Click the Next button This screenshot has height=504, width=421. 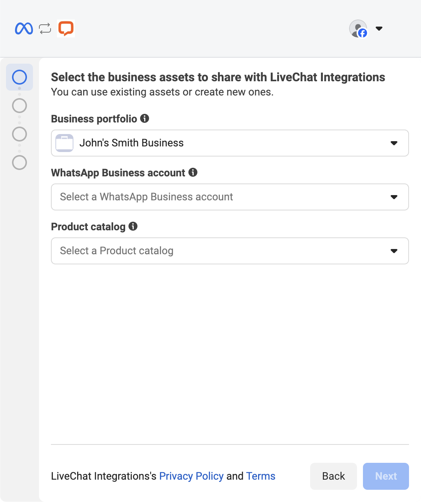tap(386, 476)
